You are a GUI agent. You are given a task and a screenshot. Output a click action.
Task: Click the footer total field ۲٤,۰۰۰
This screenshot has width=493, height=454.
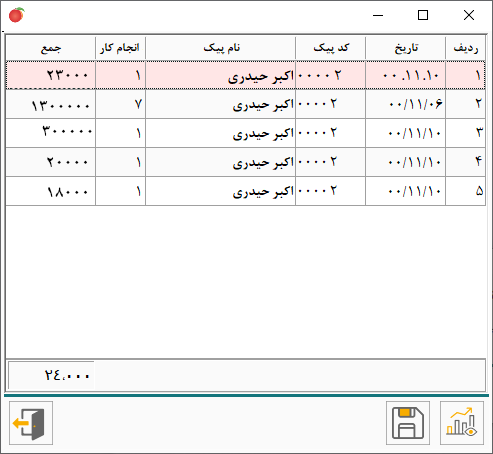[x=51, y=375]
